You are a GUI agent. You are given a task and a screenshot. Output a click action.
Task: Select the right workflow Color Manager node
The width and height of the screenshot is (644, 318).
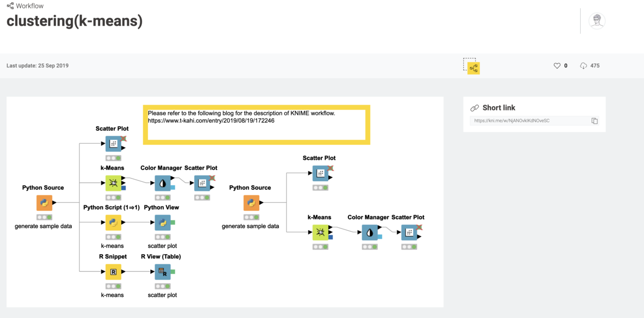click(x=369, y=232)
